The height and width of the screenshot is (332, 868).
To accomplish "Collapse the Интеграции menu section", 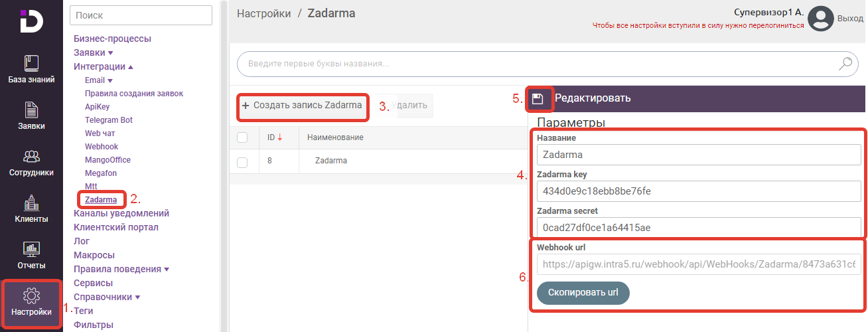I will tap(131, 67).
